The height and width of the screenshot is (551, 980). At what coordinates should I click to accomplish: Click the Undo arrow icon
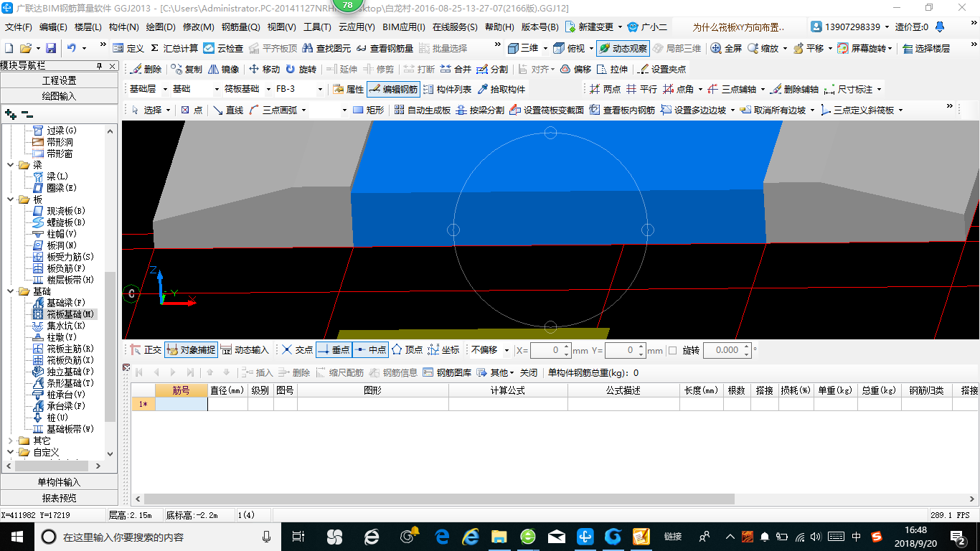pyautogui.click(x=72, y=48)
